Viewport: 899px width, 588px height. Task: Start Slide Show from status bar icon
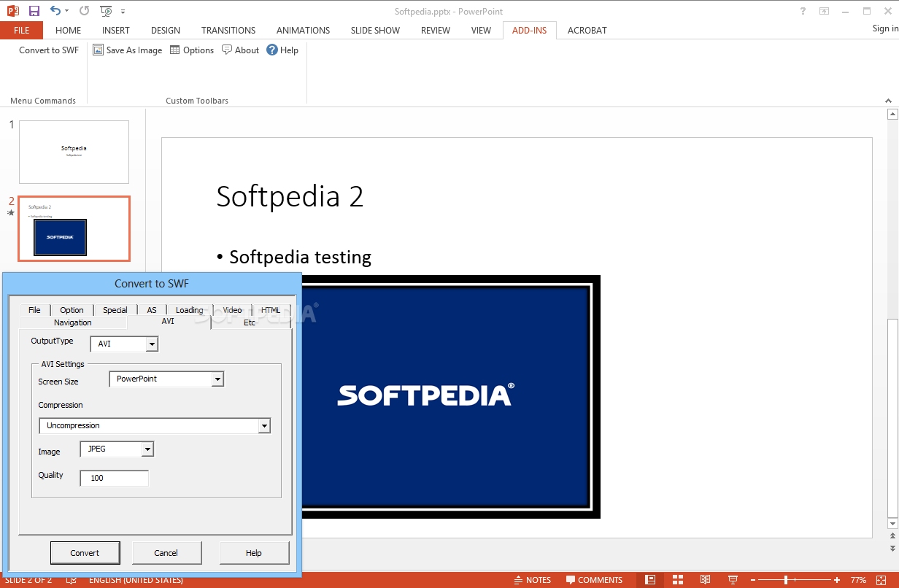733,580
